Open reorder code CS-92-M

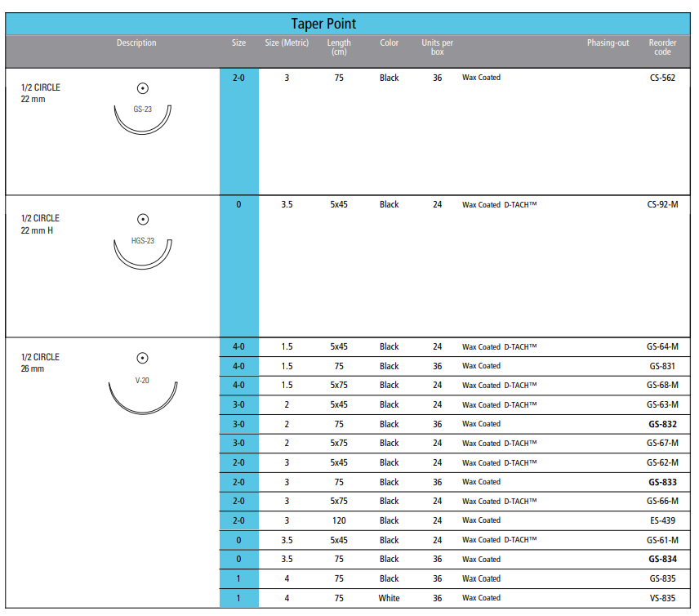[661, 205]
